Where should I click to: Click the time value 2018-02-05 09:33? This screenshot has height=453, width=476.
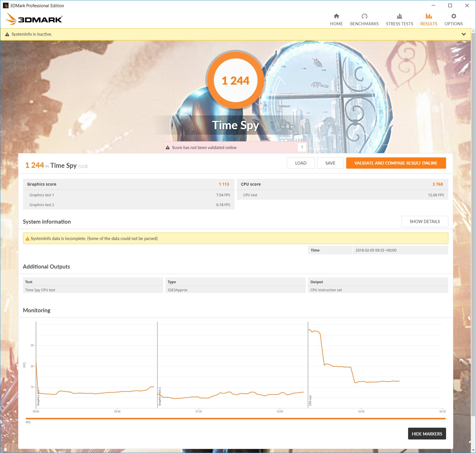click(376, 250)
